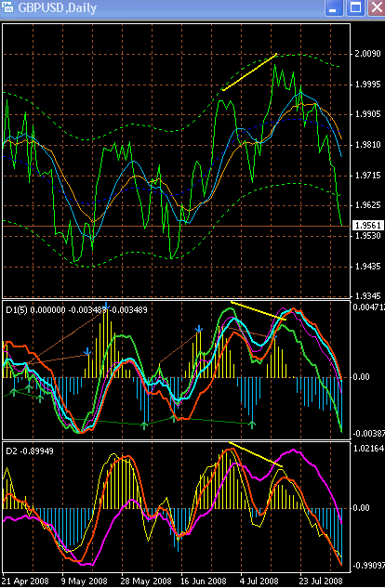Click the 1.9905 price scale label
This screenshot has width=385, height=588.
click(367, 114)
